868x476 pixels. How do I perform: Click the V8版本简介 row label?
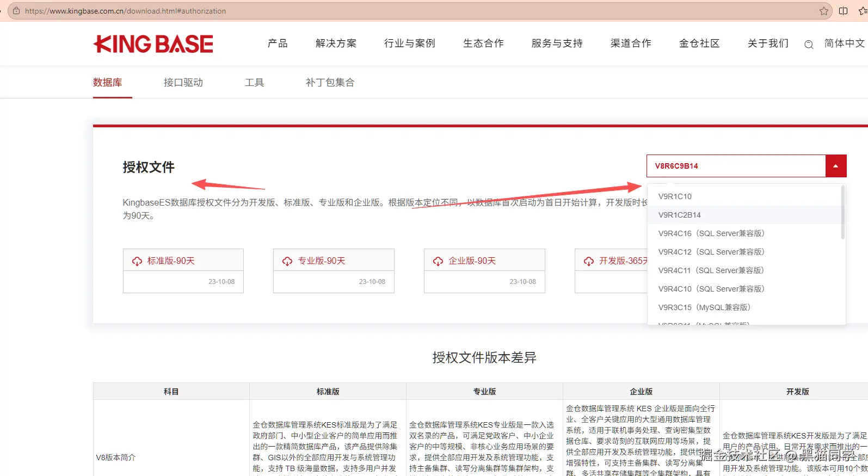(x=116, y=458)
